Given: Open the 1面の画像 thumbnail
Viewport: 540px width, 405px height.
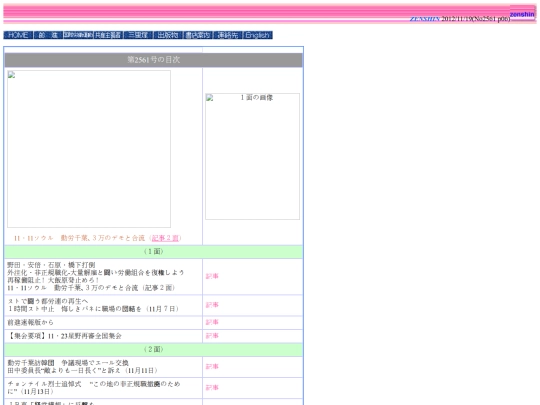Looking at the screenshot, I should point(252,156).
